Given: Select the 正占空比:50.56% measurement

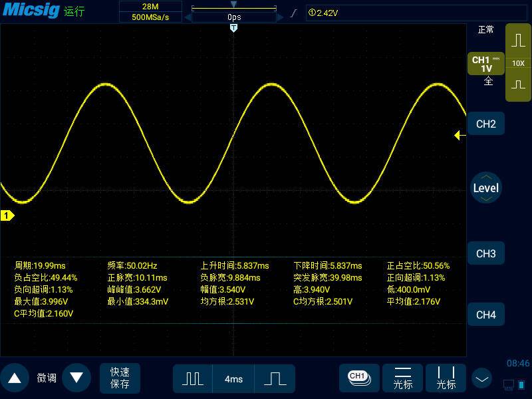Looking at the screenshot, I should [418, 265].
